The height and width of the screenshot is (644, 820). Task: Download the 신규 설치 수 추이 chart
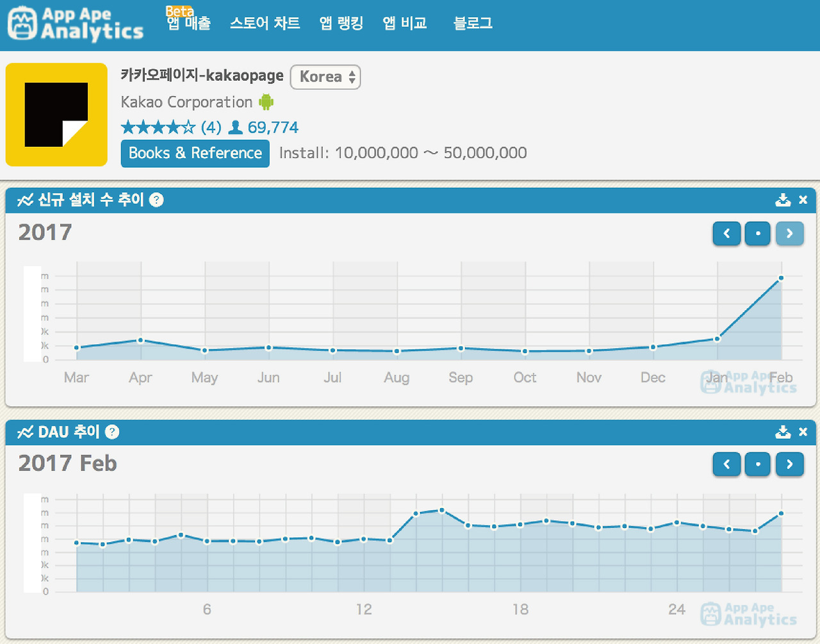[783, 200]
